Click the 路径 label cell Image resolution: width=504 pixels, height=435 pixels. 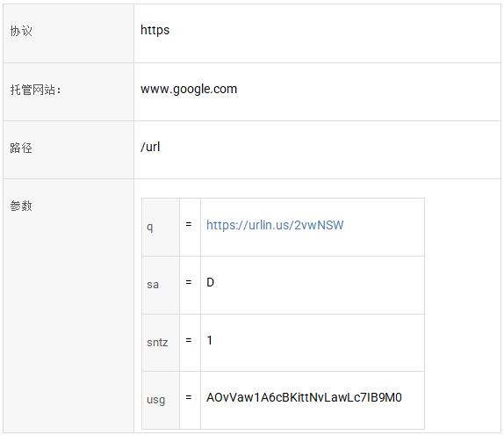point(68,150)
